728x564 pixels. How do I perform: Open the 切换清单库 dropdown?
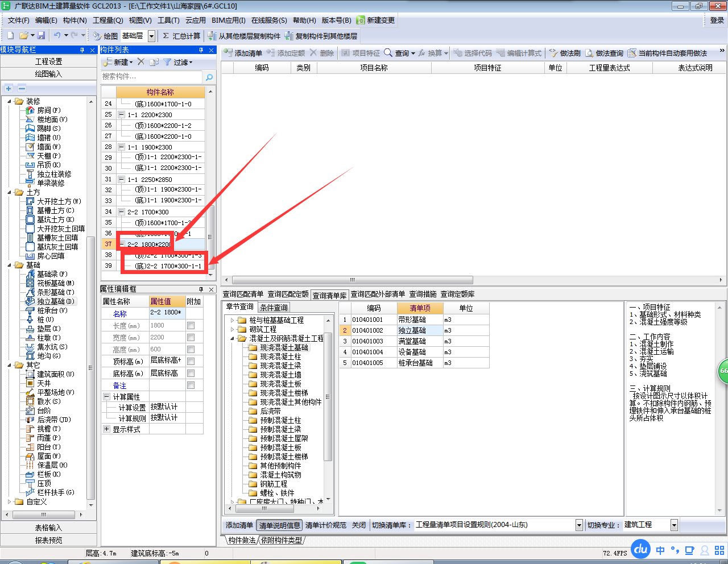579,525
